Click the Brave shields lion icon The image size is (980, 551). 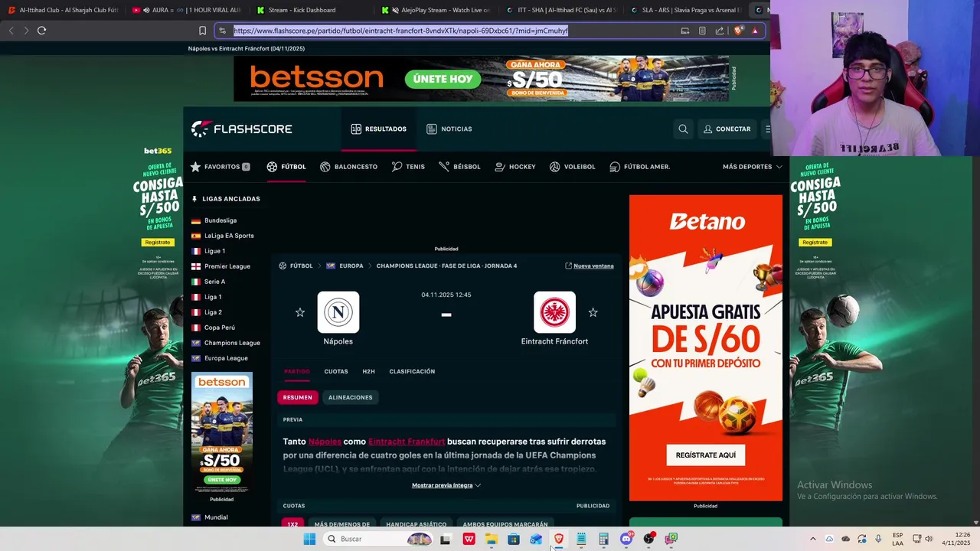(x=738, y=31)
